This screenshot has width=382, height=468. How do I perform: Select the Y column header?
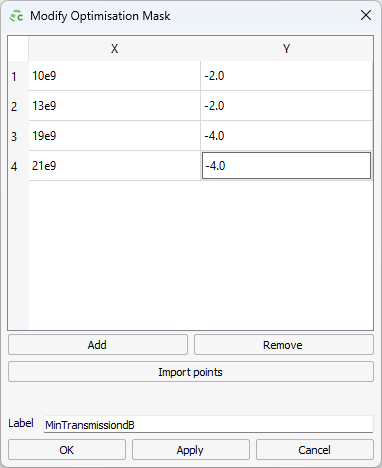tap(286, 49)
